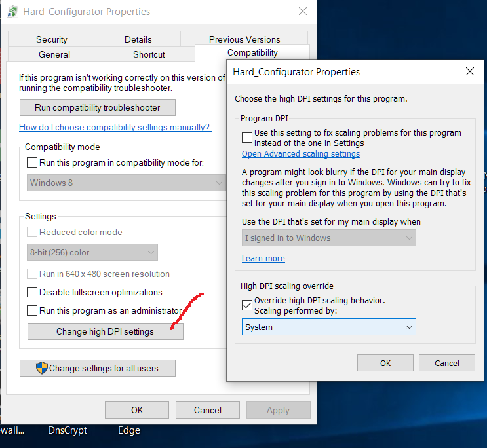Select the Shortcut tab

coord(149,54)
